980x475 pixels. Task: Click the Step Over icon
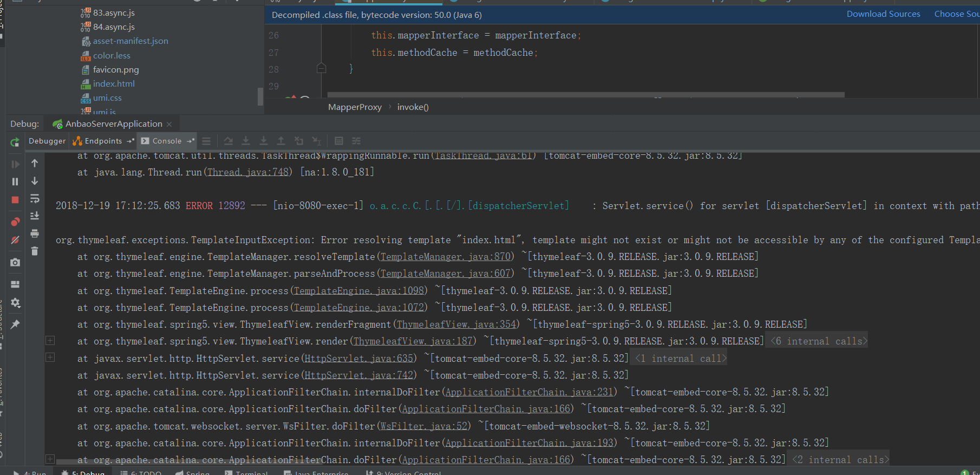[228, 141]
